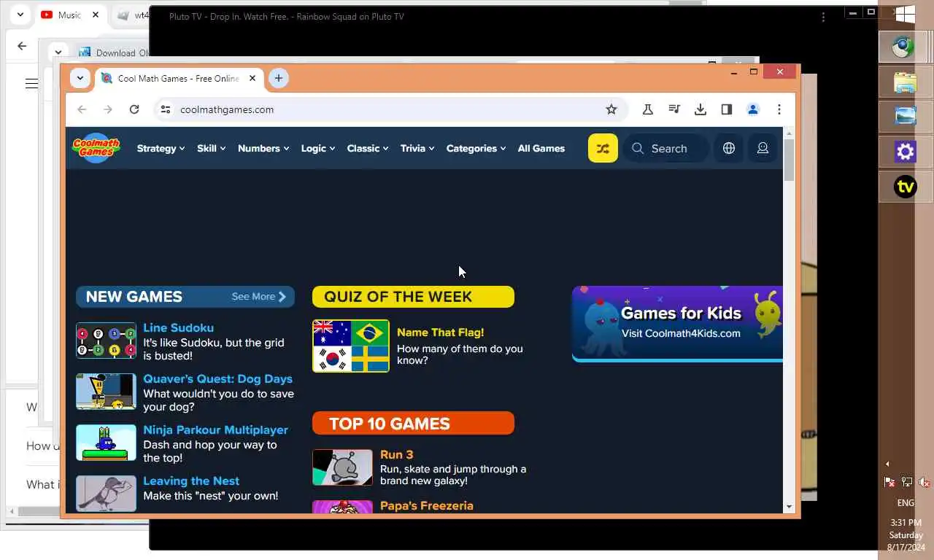Screen dimensions: 934x560
Task: Go back in the Coolmath Games window
Action: (x=82, y=109)
